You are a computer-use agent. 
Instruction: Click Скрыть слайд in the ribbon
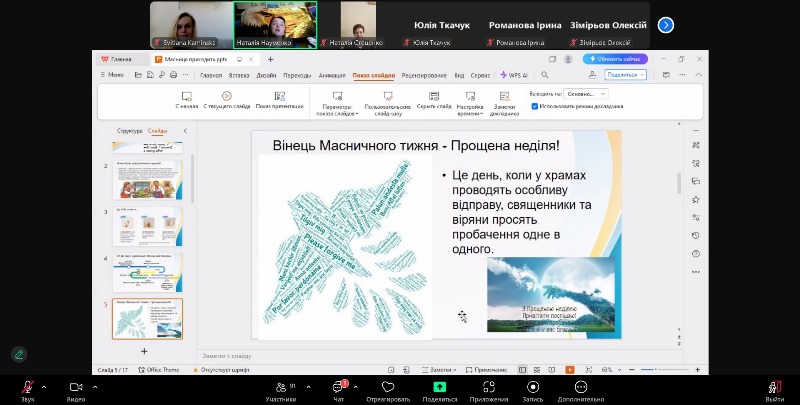coord(434,97)
